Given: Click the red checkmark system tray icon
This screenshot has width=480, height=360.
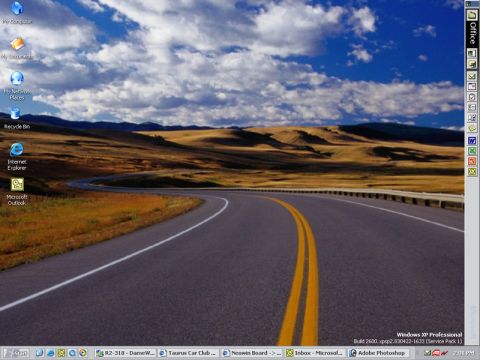Looking at the screenshot, I should coord(444,353).
